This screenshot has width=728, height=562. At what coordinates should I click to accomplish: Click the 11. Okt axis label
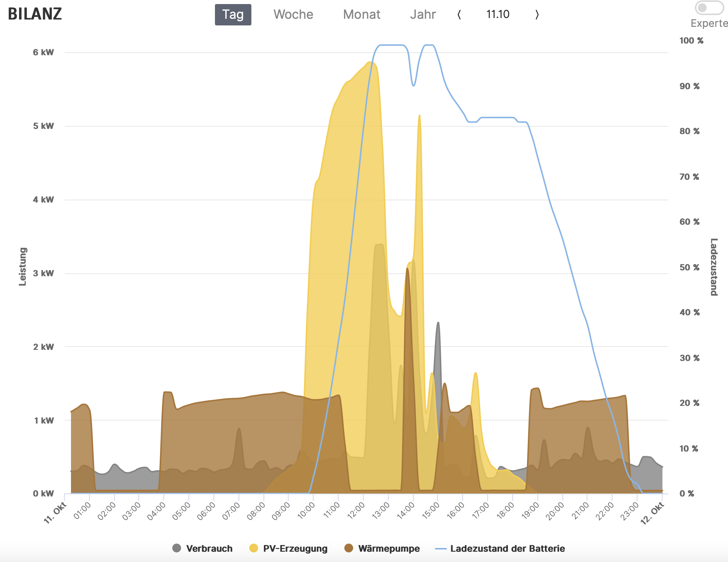click(x=55, y=513)
